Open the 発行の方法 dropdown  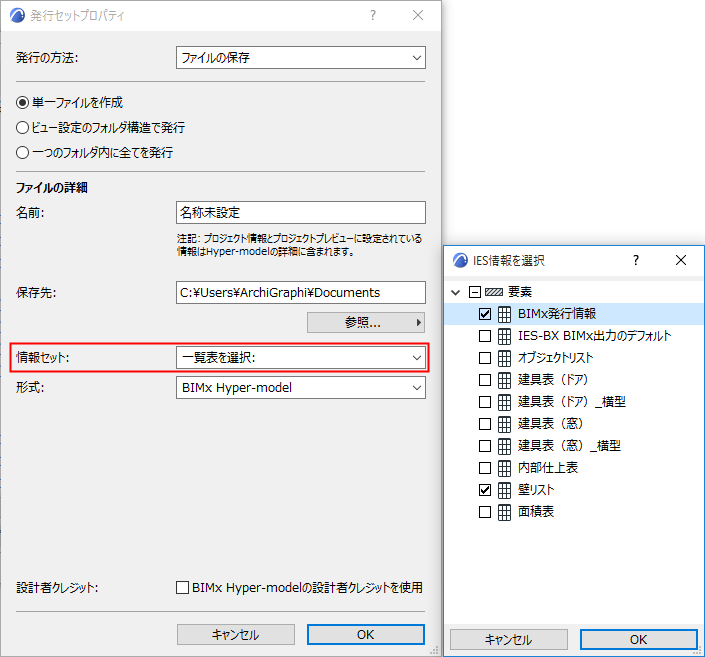pos(301,58)
